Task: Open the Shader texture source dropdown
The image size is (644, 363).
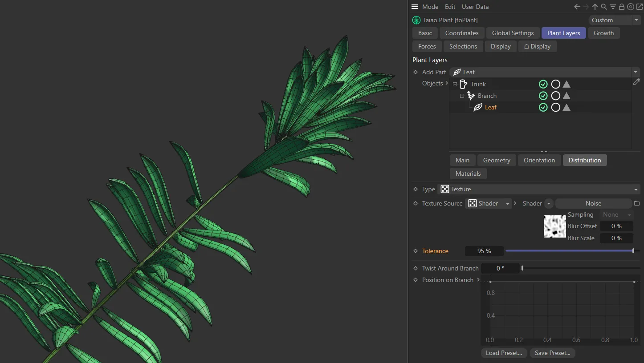Action: point(507,203)
